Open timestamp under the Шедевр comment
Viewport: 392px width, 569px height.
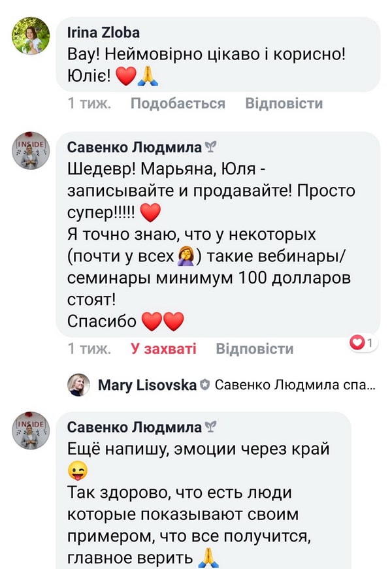(89, 348)
